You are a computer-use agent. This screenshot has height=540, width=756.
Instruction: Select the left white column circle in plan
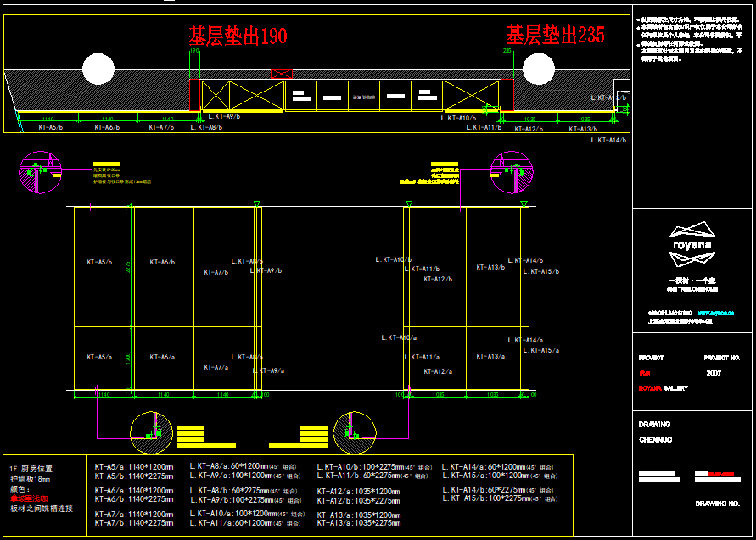98,69
